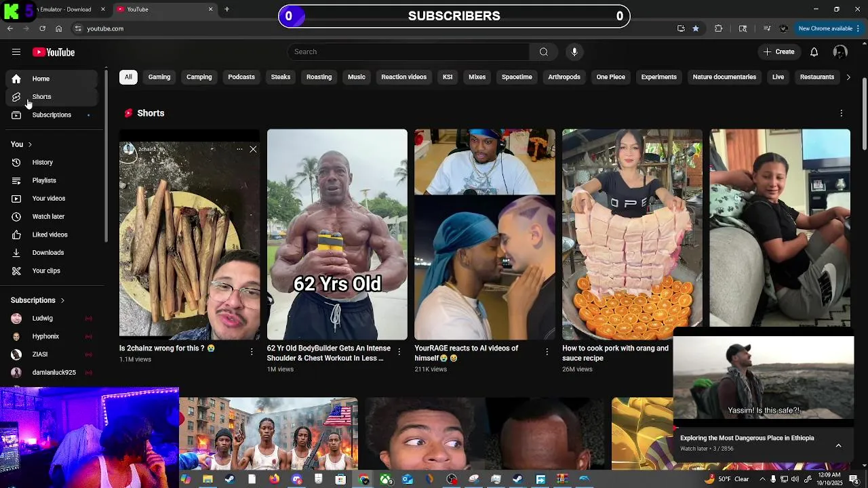868x488 pixels.
Task: Open the ZIASI channel subscription
Action: tap(52, 354)
